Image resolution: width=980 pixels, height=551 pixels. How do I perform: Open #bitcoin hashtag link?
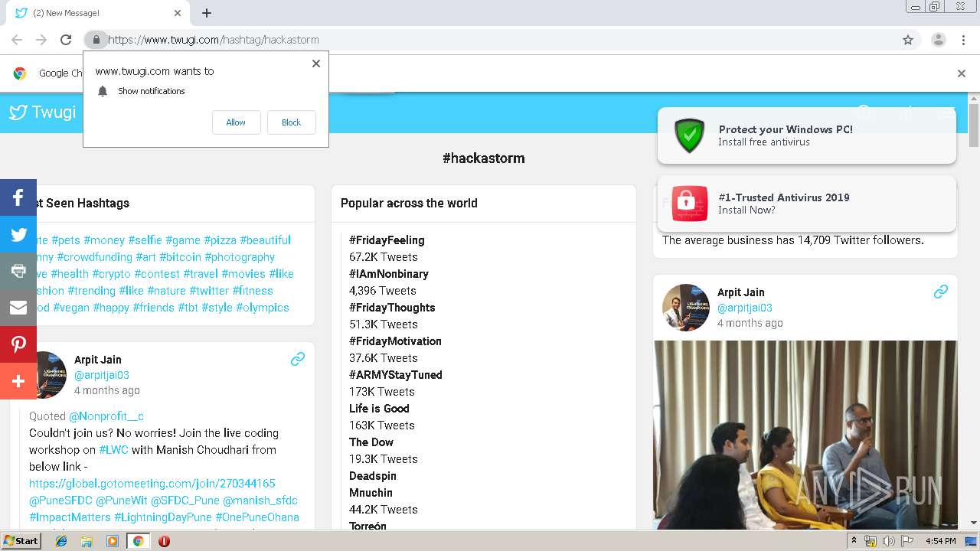[x=180, y=257]
